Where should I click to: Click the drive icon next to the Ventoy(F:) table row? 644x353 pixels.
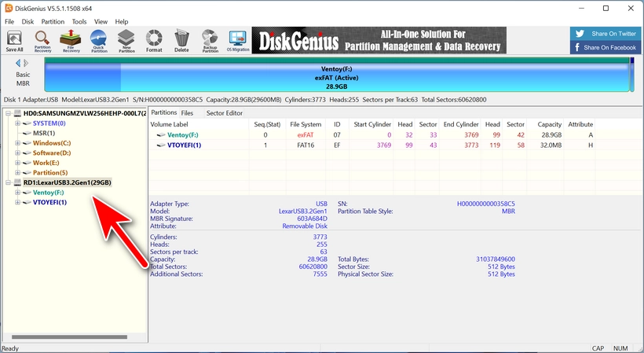click(161, 134)
